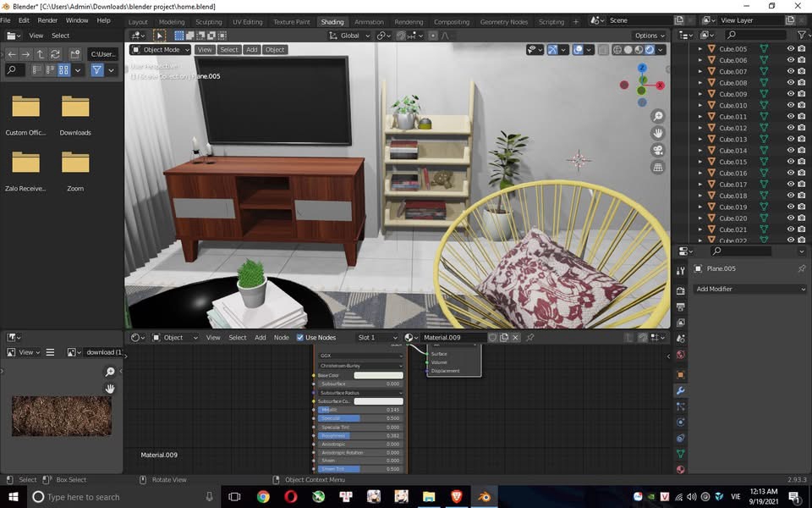Open the viewport Options popover
Image resolution: width=812 pixels, height=508 pixels.
[650, 36]
